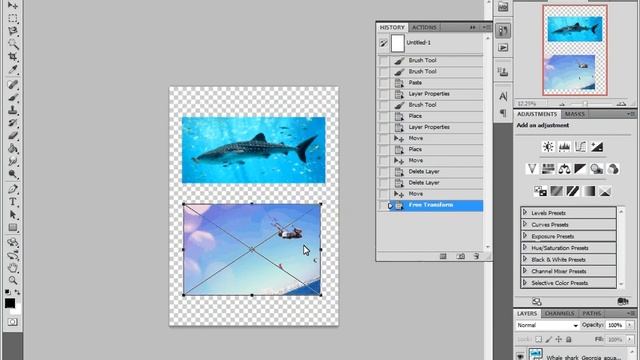Add a Curves adjustment

tap(580, 147)
